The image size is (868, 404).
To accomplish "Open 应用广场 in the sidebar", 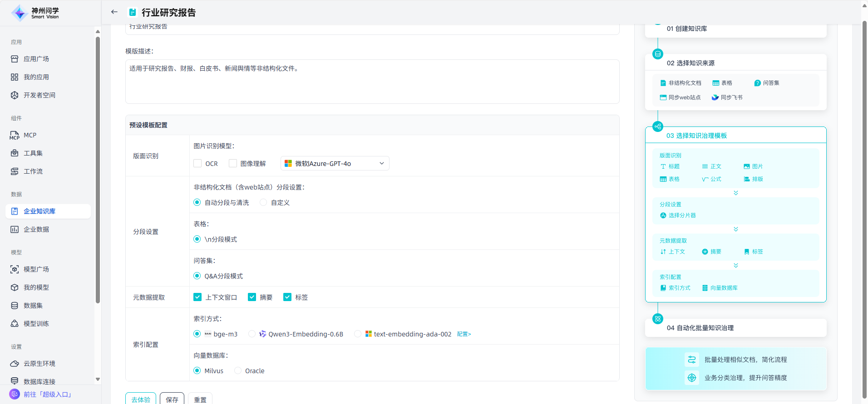I will coord(36,59).
